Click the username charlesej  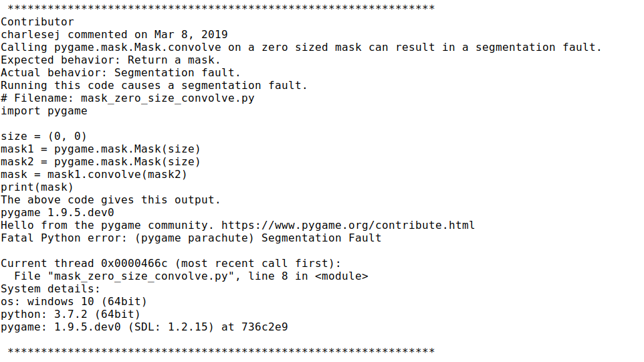(x=30, y=35)
